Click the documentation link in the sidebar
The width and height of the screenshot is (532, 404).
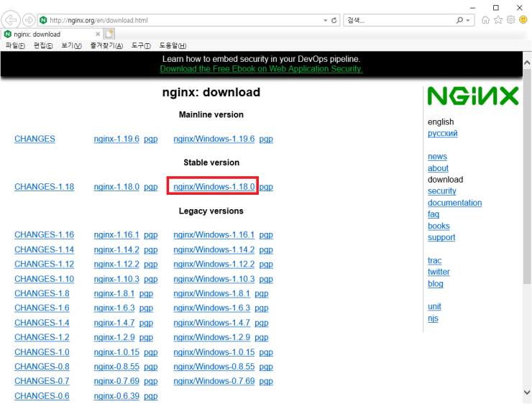pyautogui.click(x=454, y=203)
